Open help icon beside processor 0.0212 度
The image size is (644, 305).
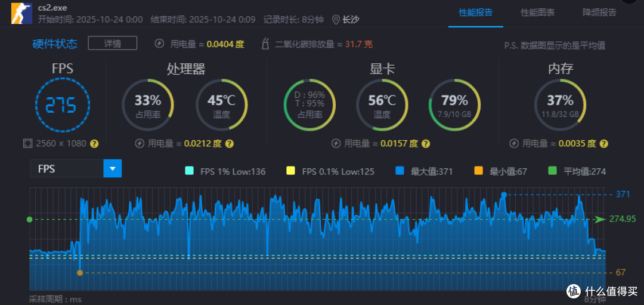tap(230, 143)
